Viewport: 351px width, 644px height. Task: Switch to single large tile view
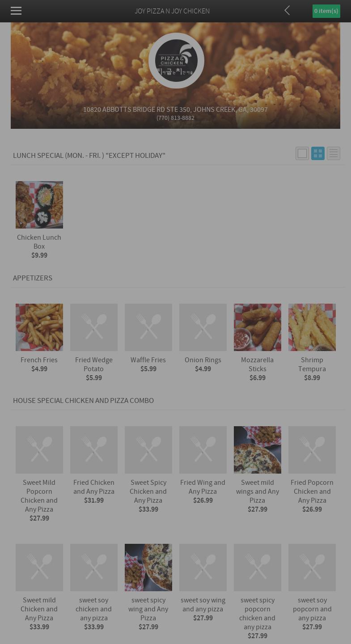tap(302, 153)
